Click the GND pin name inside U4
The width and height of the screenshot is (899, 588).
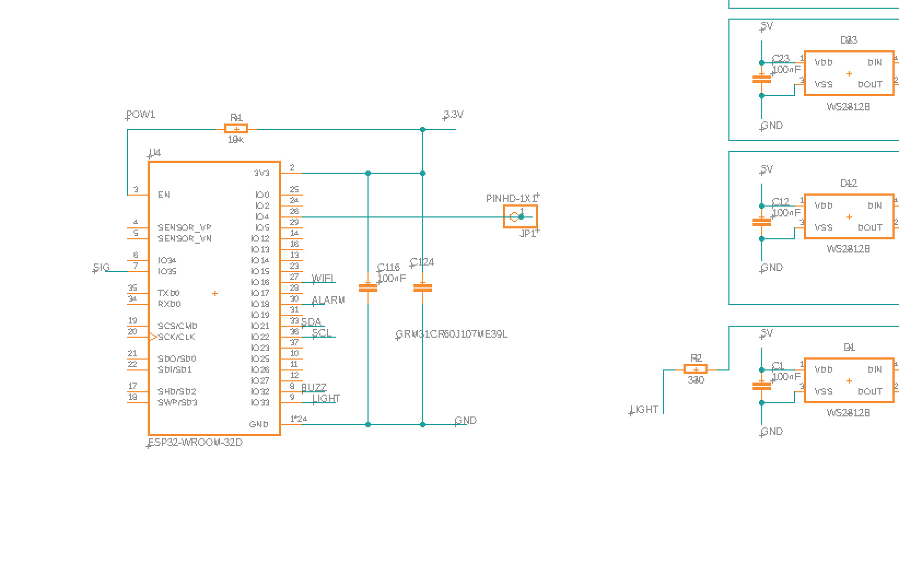(x=259, y=425)
